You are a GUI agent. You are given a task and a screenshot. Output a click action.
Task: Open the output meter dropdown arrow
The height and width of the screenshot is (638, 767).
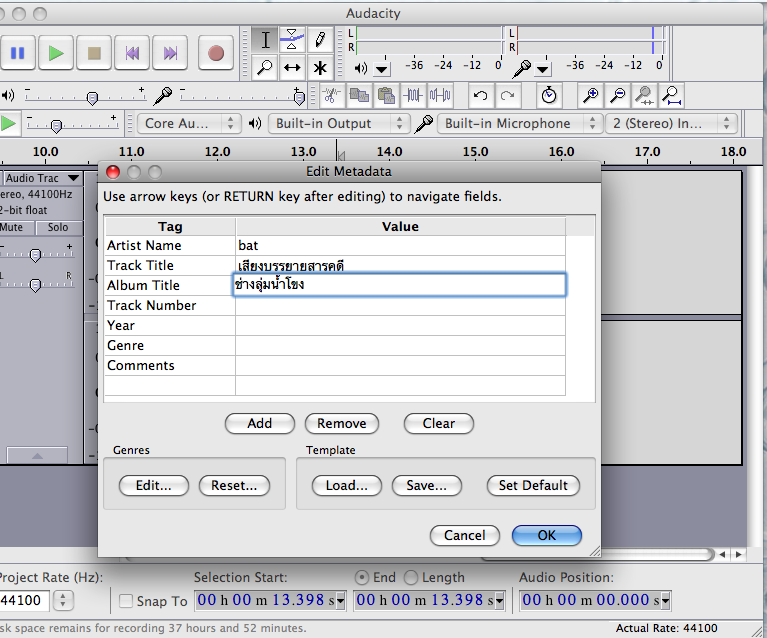[x=382, y=69]
